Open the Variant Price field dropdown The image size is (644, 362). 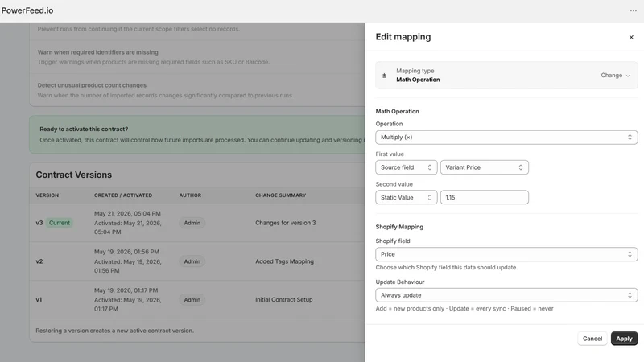485,167
